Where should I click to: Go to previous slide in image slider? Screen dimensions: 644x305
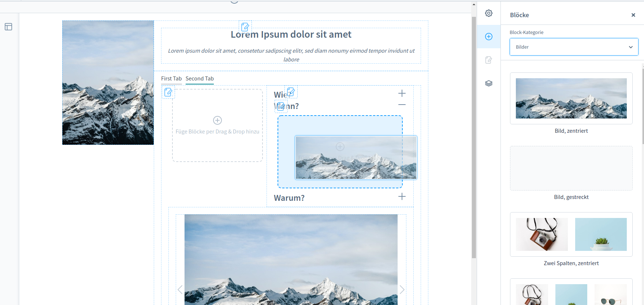pos(180,290)
